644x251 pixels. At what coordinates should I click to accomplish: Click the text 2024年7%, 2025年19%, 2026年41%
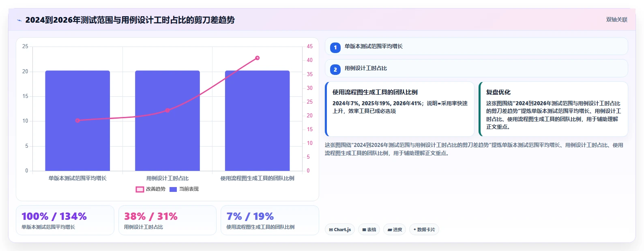(x=377, y=104)
